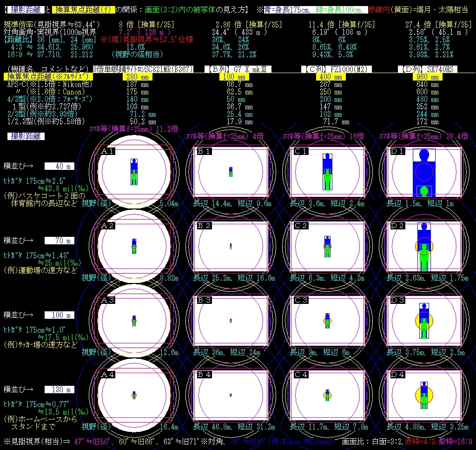This screenshot has height=450, width=476.
Task: Open the C2 view panel
Action: (327, 246)
